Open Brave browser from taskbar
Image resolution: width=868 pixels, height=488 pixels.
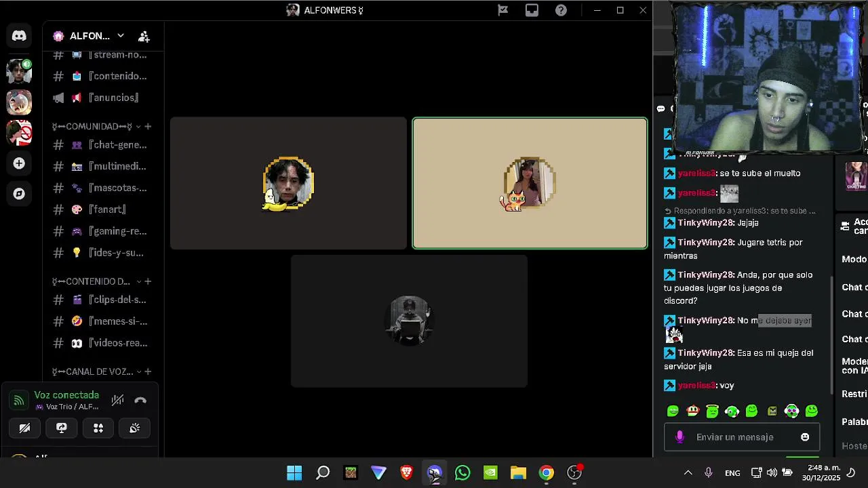click(406, 473)
